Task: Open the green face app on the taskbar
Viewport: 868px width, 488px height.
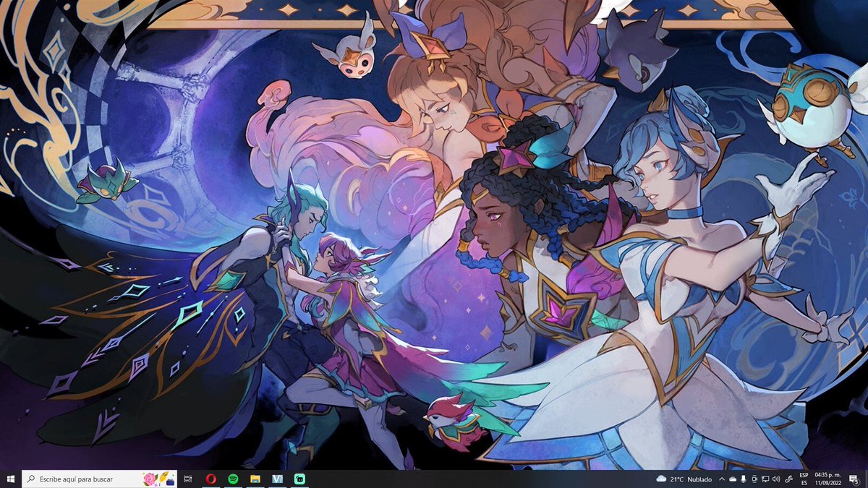Action: click(x=299, y=479)
